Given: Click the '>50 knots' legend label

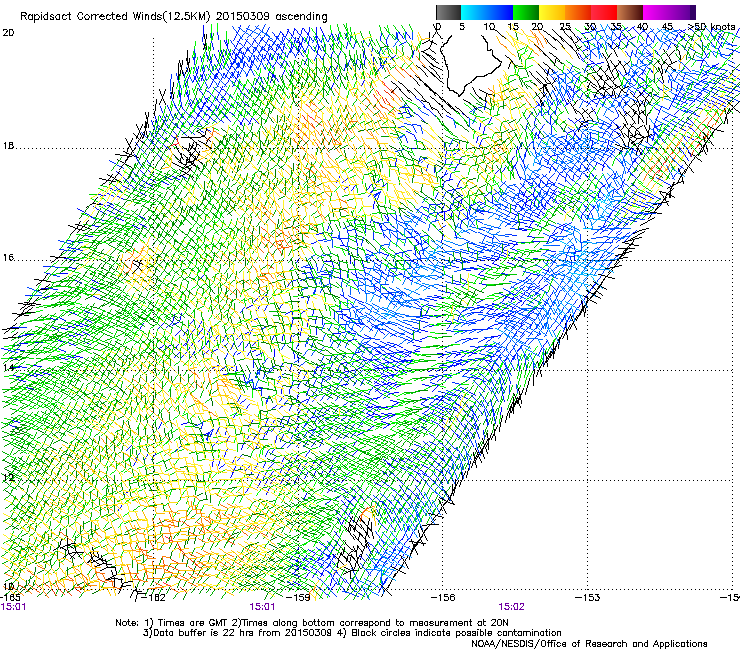Looking at the screenshot, I should [x=711, y=27].
